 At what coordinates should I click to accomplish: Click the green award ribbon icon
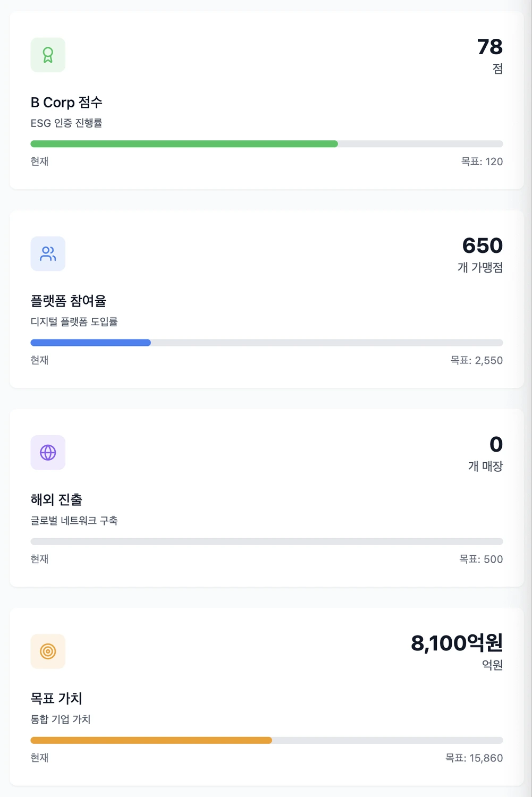[48, 55]
